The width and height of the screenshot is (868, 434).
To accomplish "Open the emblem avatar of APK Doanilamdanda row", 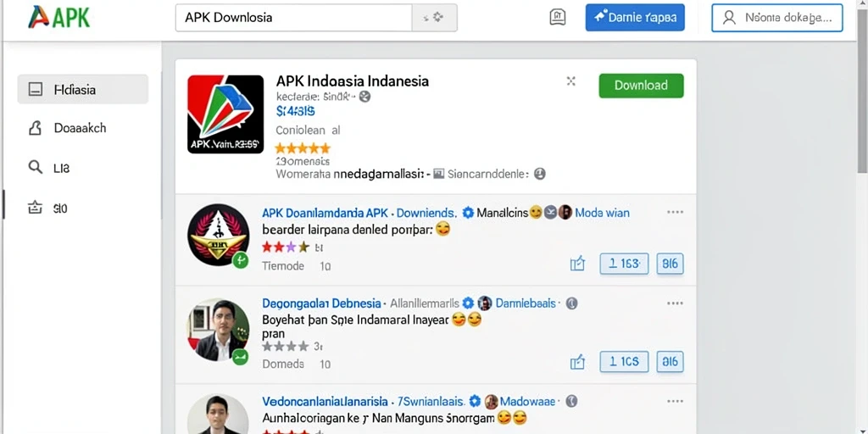I will (x=218, y=235).
